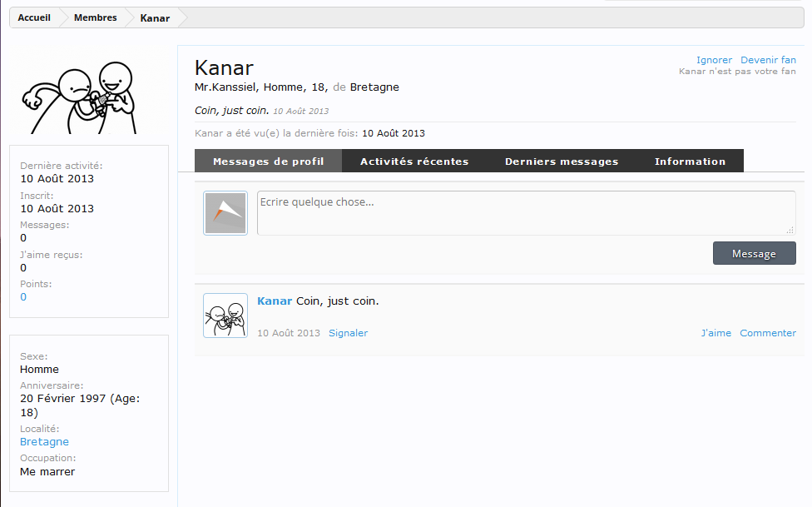Viewport: 812px width, 507px height.
Task: Click the default avatar beside the message box
Action: click(225, 213)
